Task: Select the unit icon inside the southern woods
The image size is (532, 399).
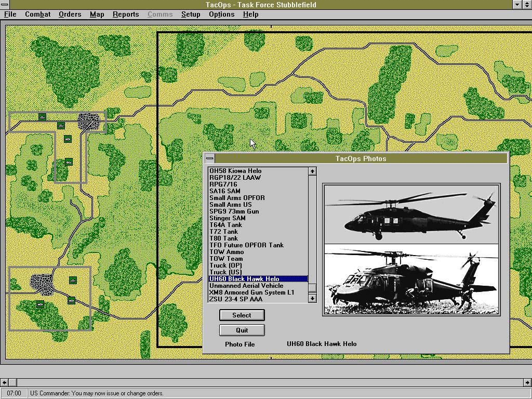Action: pyautogui.click(x=40, y=304)
